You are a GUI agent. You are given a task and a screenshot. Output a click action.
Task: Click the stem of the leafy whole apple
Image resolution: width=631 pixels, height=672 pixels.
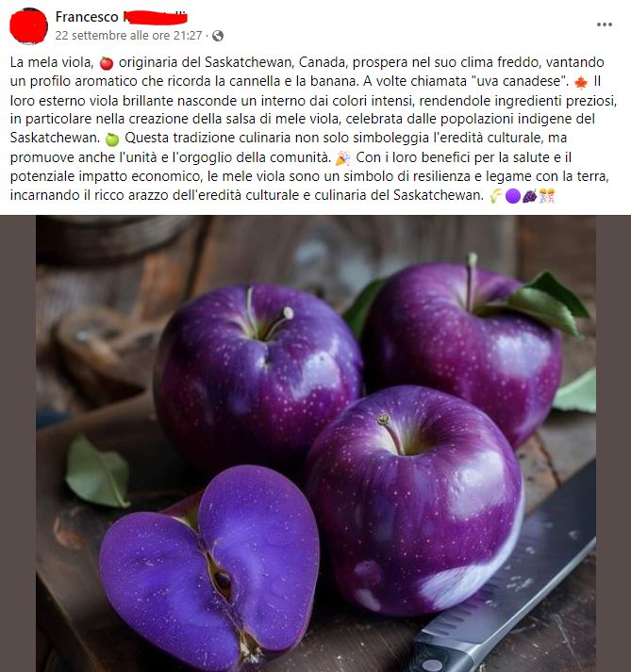click(471, 281)
